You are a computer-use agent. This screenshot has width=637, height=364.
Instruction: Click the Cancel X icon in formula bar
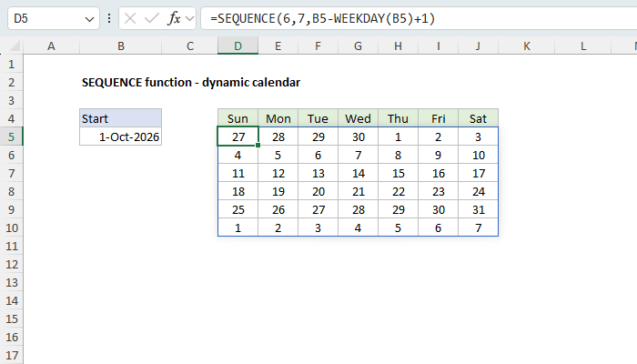130,18
